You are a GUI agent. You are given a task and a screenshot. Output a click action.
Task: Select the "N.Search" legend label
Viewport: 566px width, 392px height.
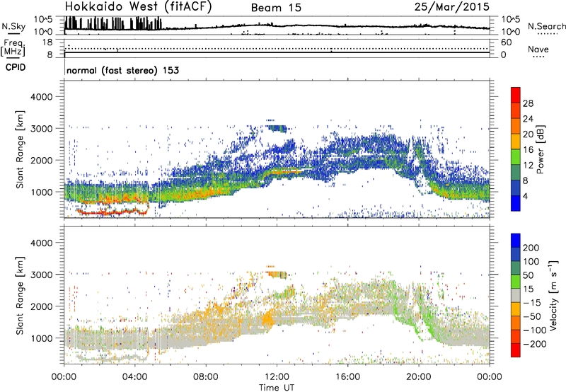546,26
